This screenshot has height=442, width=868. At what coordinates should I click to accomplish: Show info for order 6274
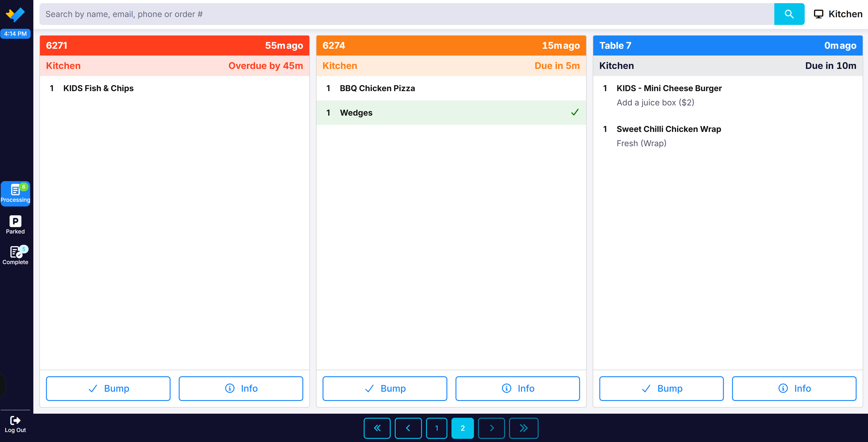click(x=517, y=389)
